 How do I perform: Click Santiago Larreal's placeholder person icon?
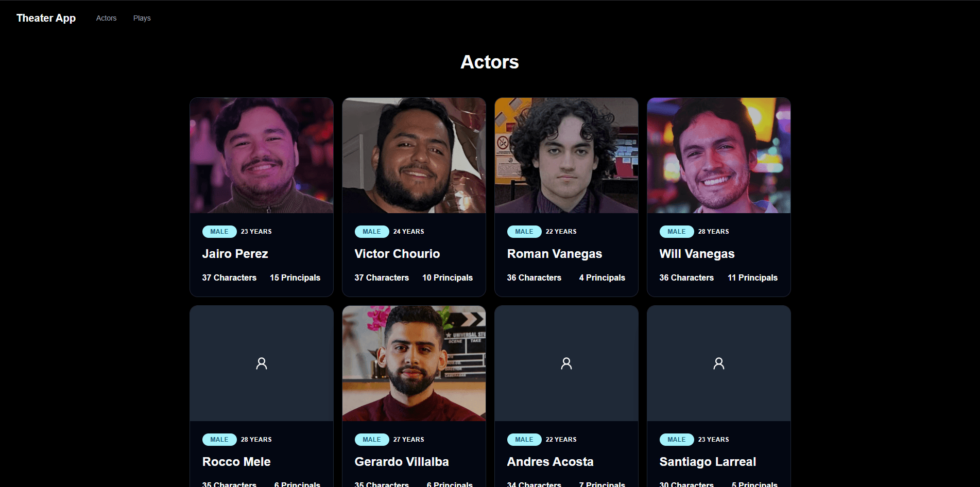[719, 363]
